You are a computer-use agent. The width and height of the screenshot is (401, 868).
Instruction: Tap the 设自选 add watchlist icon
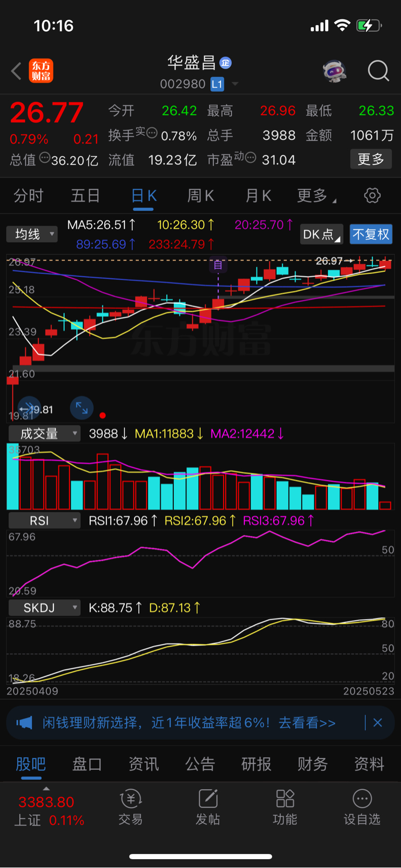click(362, 799)
